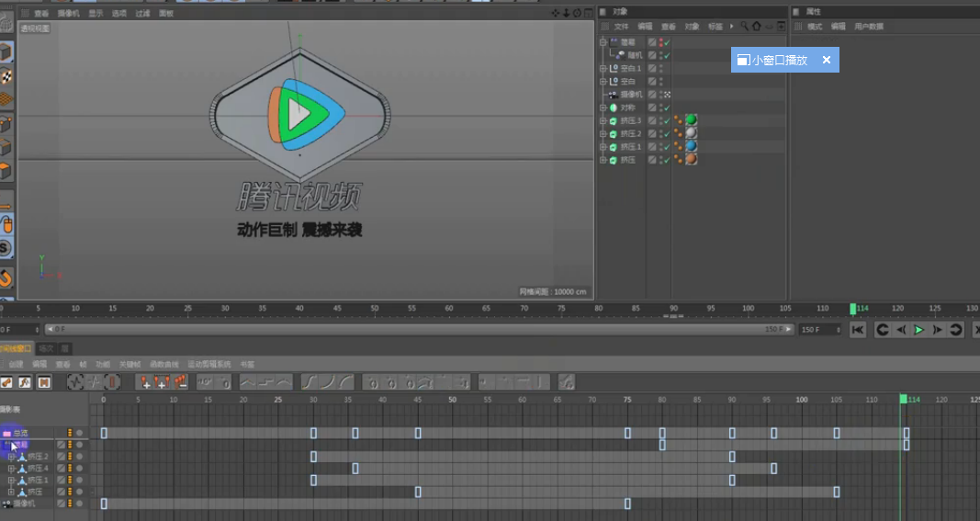The height and width of the screenshot is (521, 980).
Task: Select the texture mode checker icon
Action: (6, 76)
